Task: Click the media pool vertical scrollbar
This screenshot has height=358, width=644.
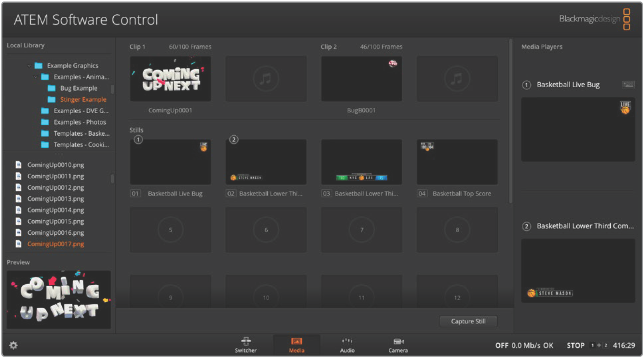Action: point(511,121)
